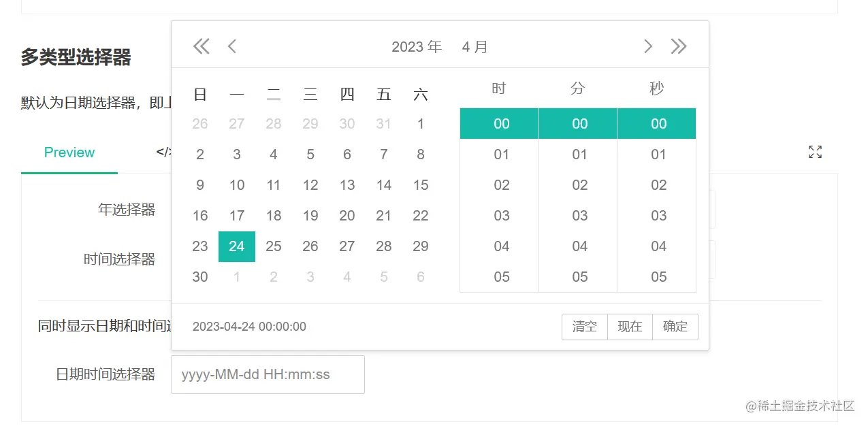Choose date 10 in the calendar
The width and height of the screenshot is (868, 426).
(x=237, y=185)
